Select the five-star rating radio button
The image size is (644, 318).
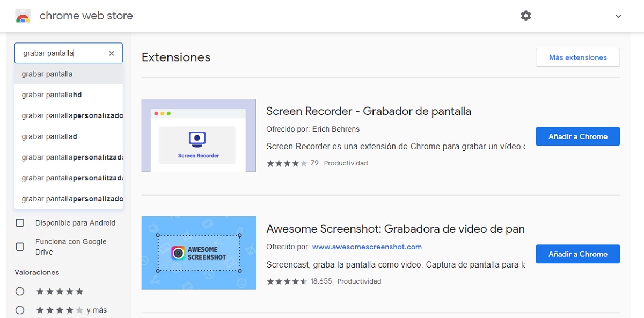pyautogui.click(x=20, y=292)
